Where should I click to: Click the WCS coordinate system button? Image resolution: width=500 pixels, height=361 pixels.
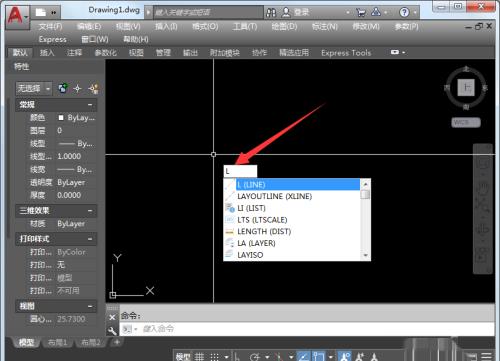pos(466,122)
